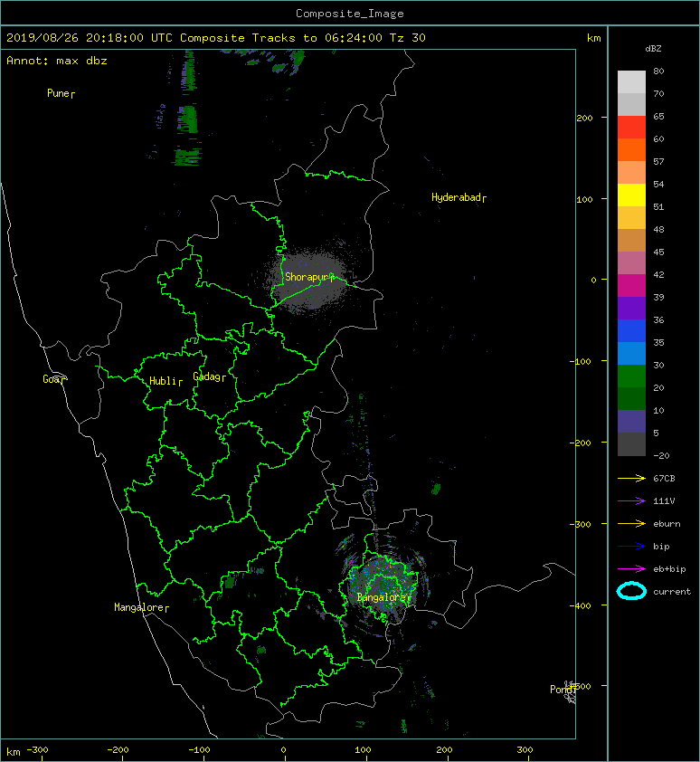Click the 111V purple arrow legend icon

(x=631, y=501)
